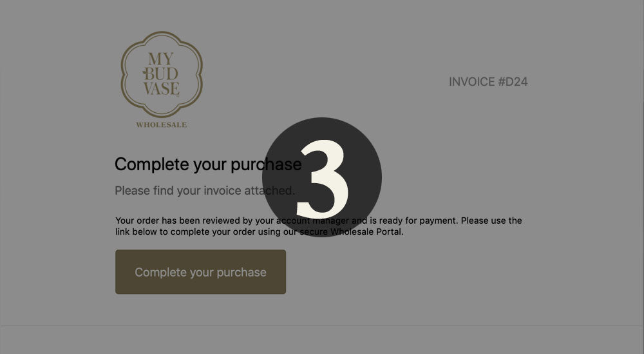This screenshot has height=354, width=644.
Task: Click the word MY inside the logo
Action: [160, 59]
